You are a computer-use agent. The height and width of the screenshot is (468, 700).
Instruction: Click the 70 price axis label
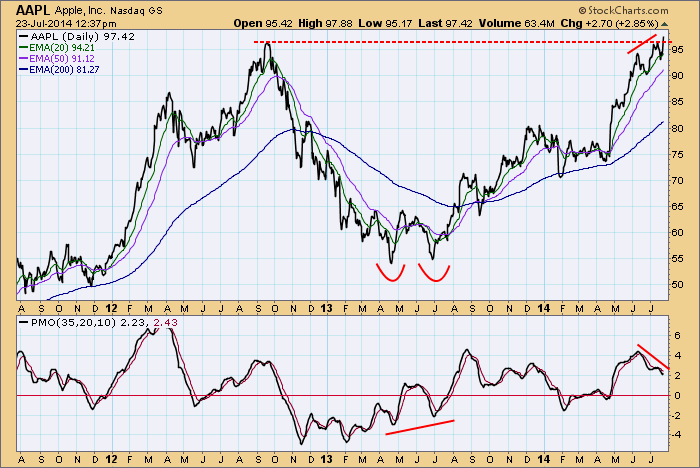coord(678,180)
